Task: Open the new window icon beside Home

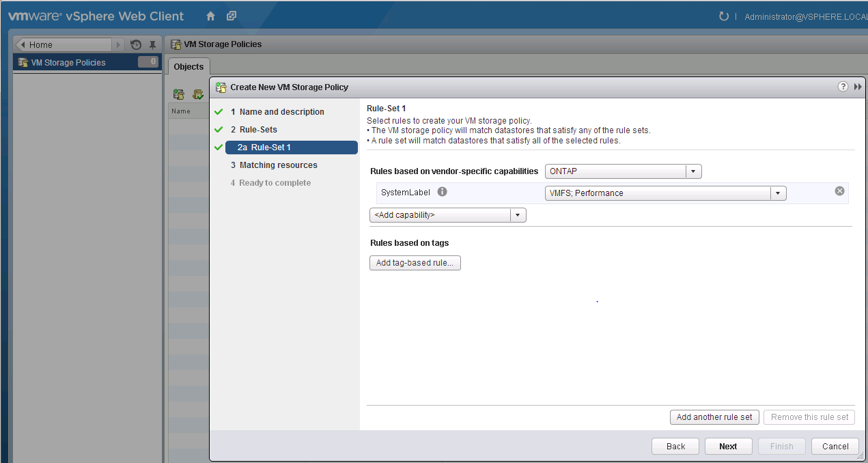Action: 232,16
